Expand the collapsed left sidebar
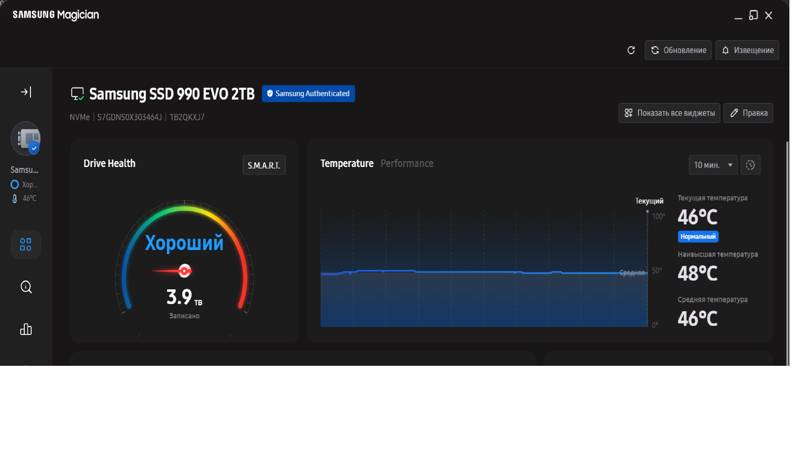This screenshot has width=800, height=476. point(26,92)
